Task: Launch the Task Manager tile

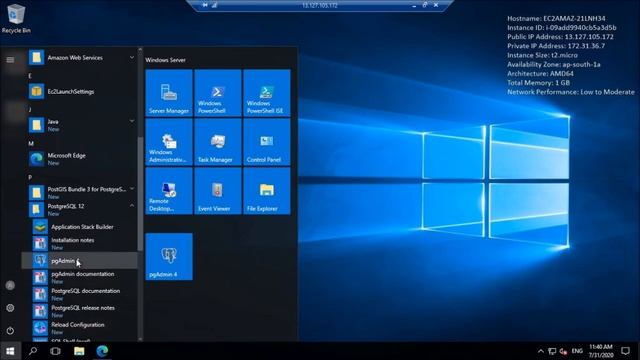Action: point(218,142)
